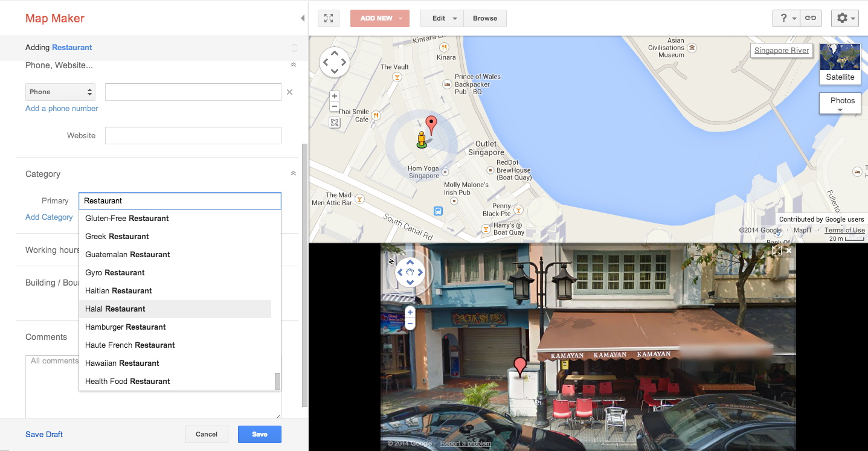
Task: Zoom in on Street View
Action: pos(410,312)
